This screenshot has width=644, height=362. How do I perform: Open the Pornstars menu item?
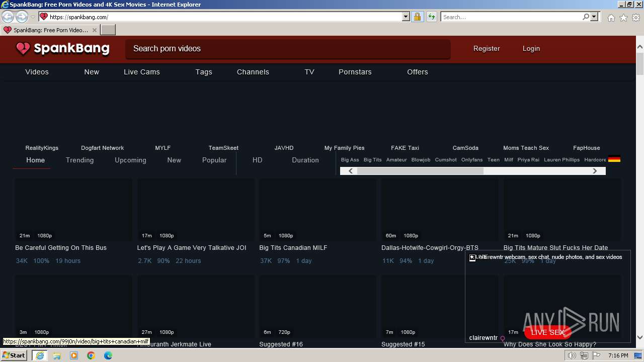click(355, 72)
